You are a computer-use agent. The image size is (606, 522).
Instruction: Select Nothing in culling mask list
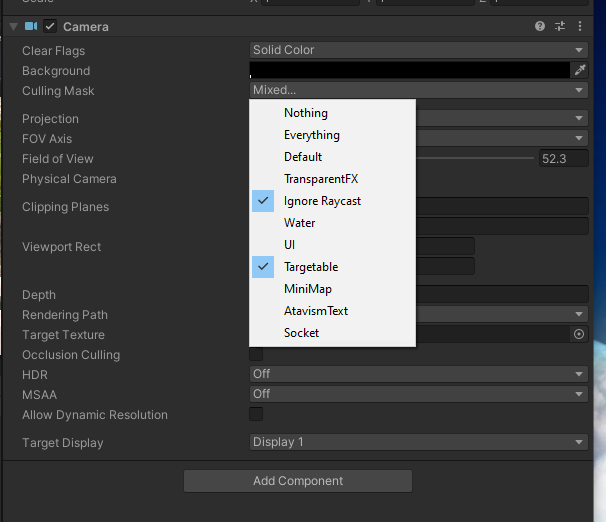333,113
